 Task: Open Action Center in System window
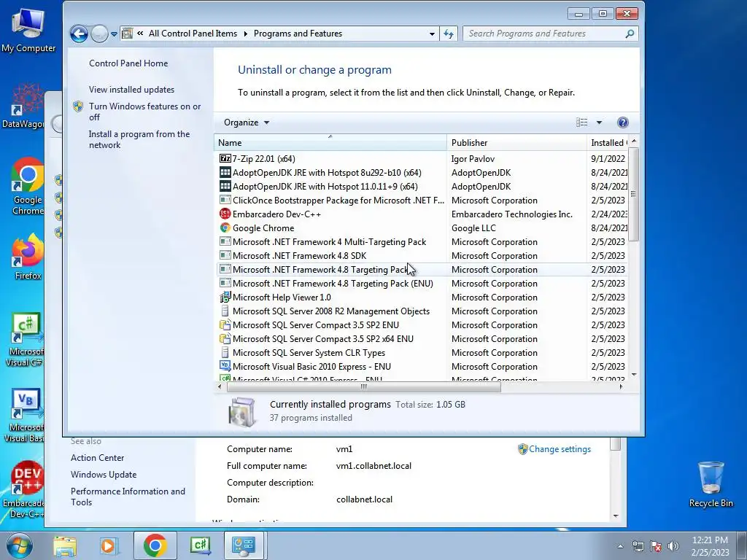point(97,458)
